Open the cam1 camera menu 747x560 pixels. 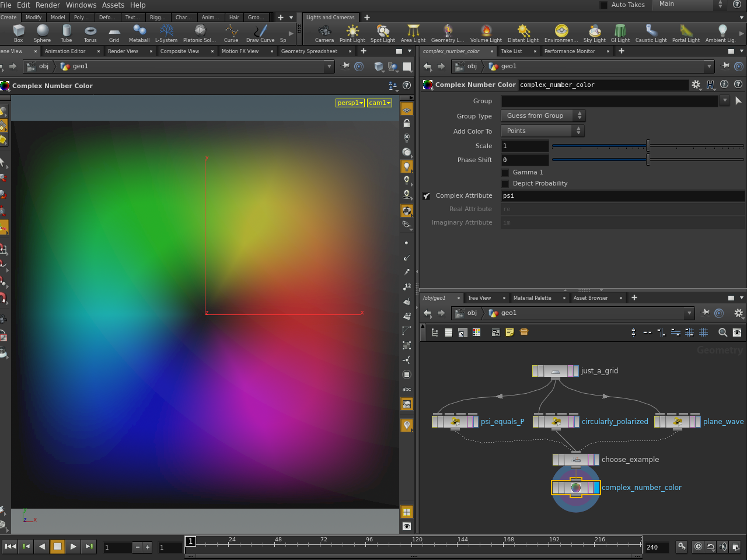(379, 103)
